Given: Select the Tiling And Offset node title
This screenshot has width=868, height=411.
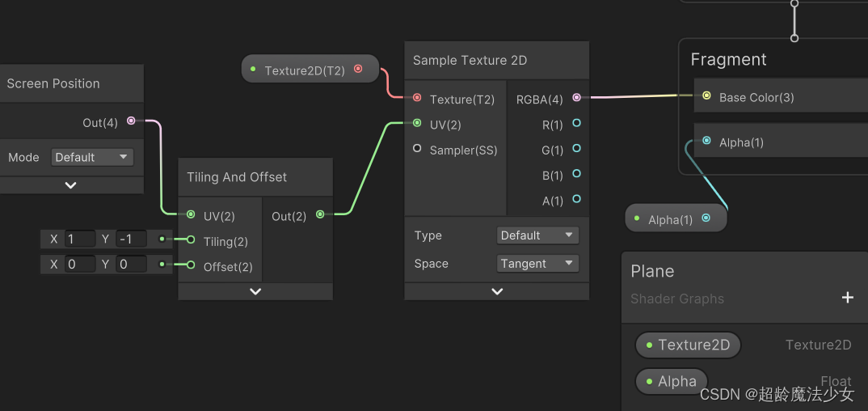Looking at the screenshot, I should click(237, 177).
